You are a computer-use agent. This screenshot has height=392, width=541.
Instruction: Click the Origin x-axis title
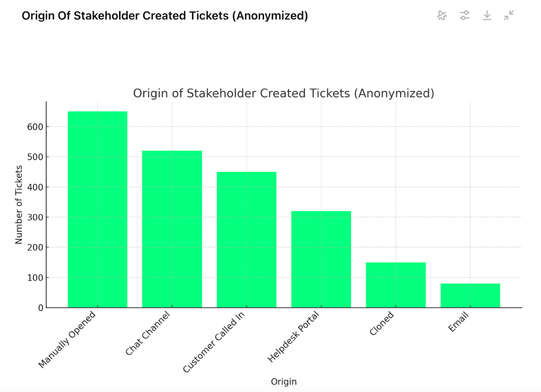(x=284, y=382)
